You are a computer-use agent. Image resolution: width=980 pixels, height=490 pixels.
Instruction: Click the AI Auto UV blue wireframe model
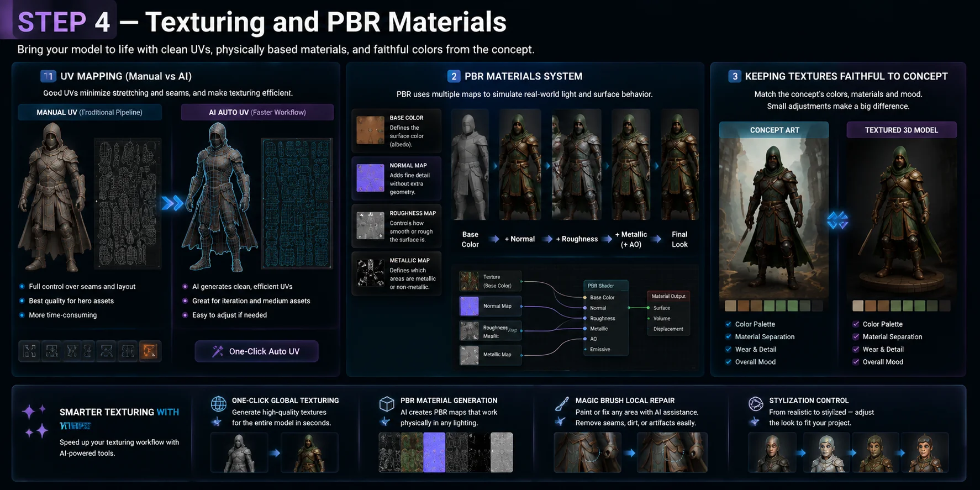221,197
